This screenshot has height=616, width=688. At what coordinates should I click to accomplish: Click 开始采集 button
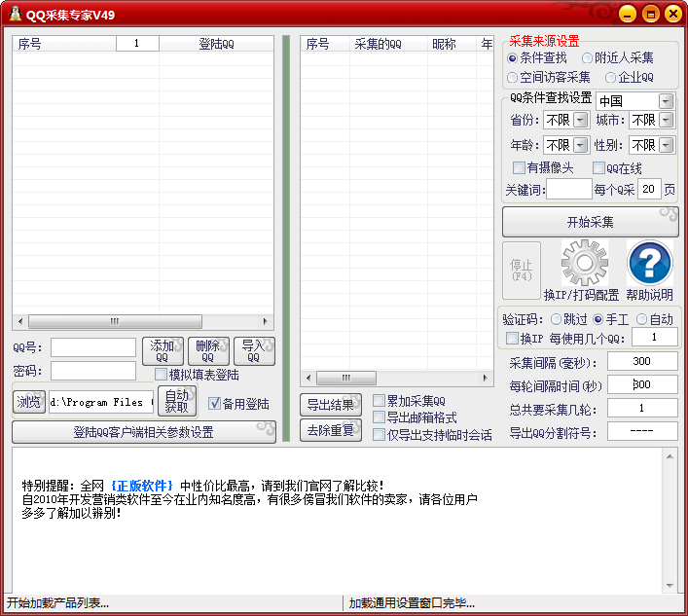point(590,222)
